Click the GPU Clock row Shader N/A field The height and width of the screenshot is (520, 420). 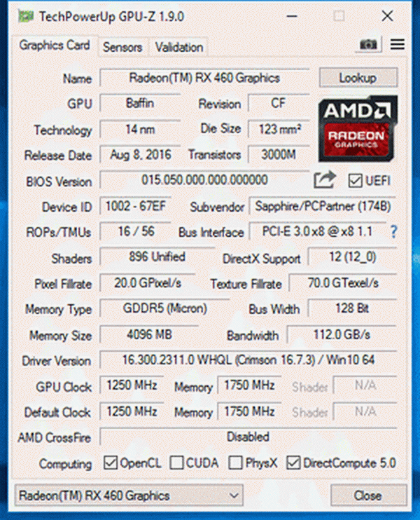[365, 385]
